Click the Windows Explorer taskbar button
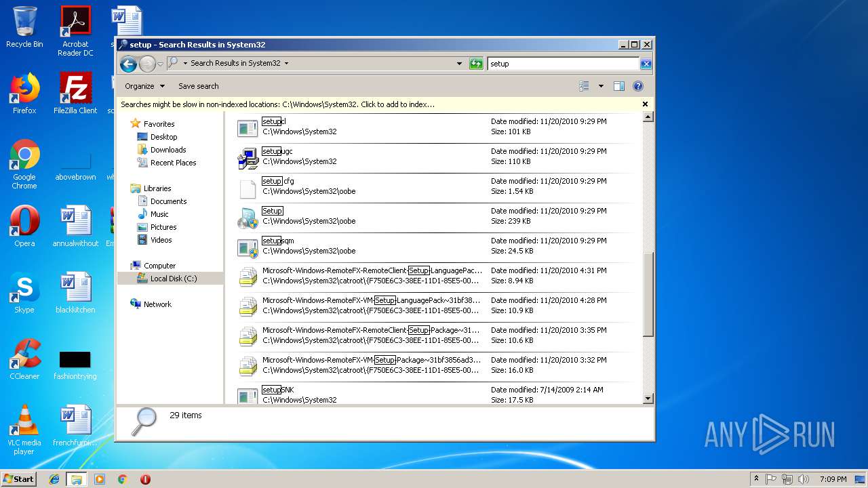The height and width of the screenshot is (488, 868). point(76,479)
